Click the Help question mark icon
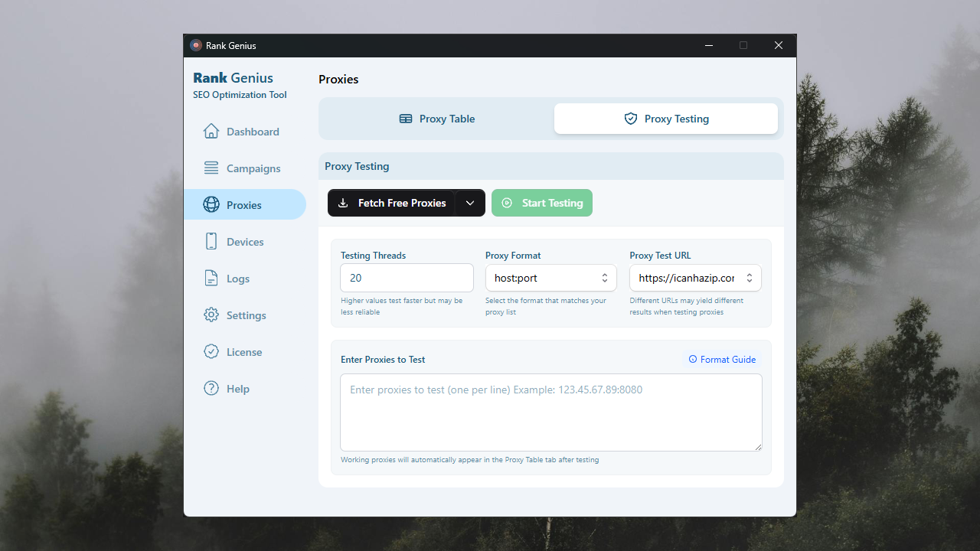 tap(211, 389)
